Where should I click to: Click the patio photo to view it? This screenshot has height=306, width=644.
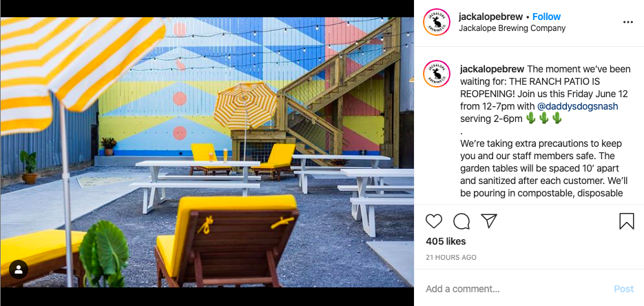[207, 152]
